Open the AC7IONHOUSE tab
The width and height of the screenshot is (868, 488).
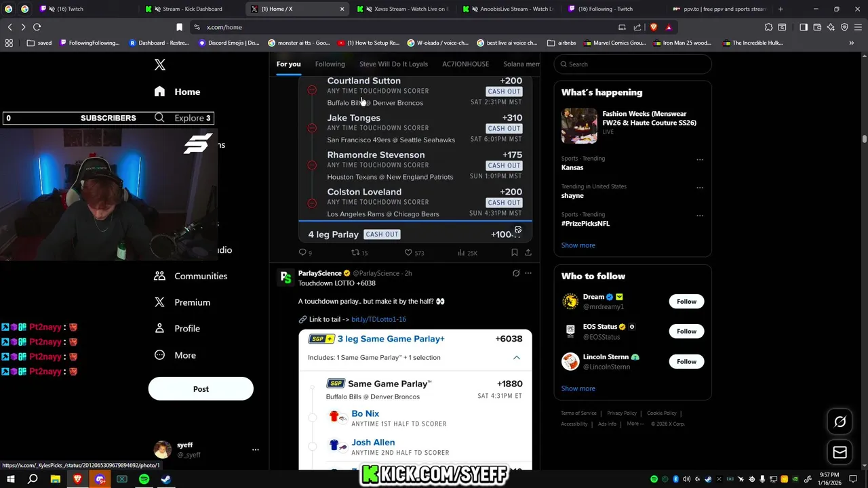[x=466, y=64]
